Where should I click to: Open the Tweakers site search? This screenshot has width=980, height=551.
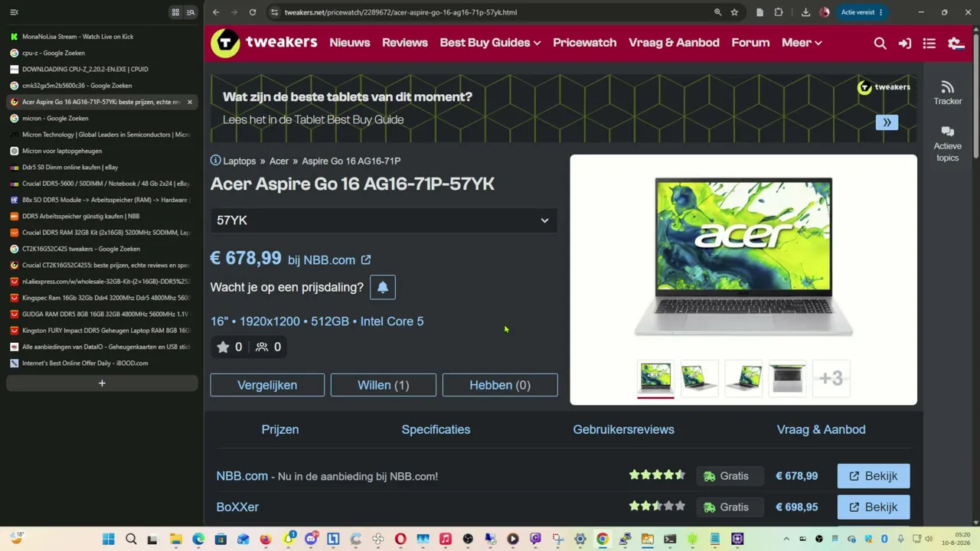click(880, 44)
